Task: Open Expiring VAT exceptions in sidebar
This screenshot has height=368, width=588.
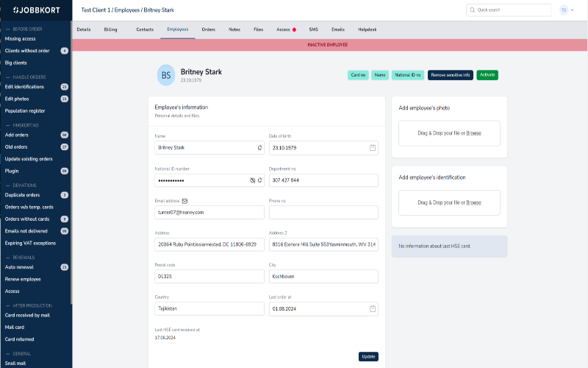Action: [30, 243]
